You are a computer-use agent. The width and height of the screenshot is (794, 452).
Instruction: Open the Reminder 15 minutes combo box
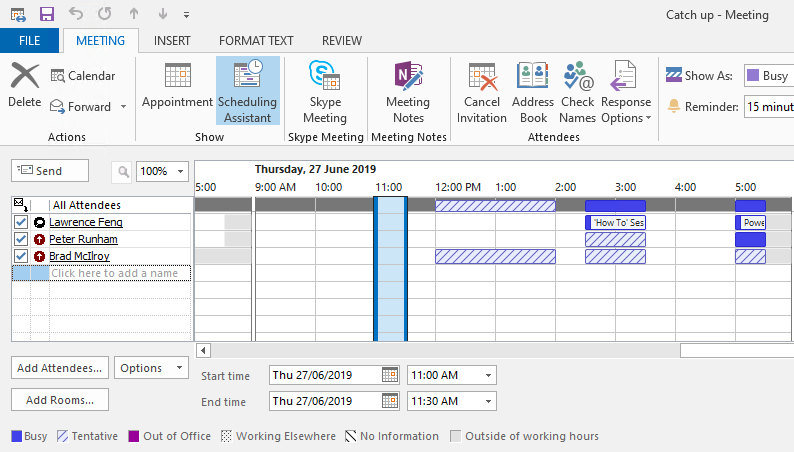769,107
